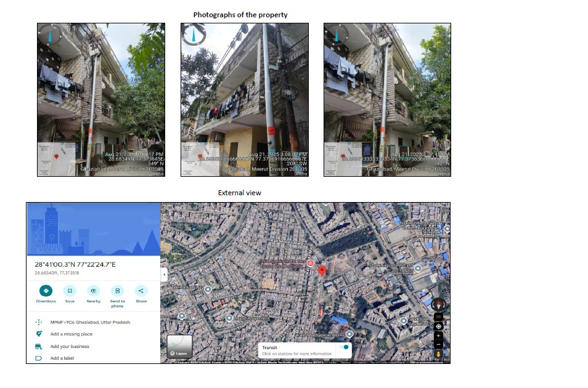Image resolution: width=588 pixels, height=388 pixels.
Task: Select Add a label option
Action: (62, 358)
